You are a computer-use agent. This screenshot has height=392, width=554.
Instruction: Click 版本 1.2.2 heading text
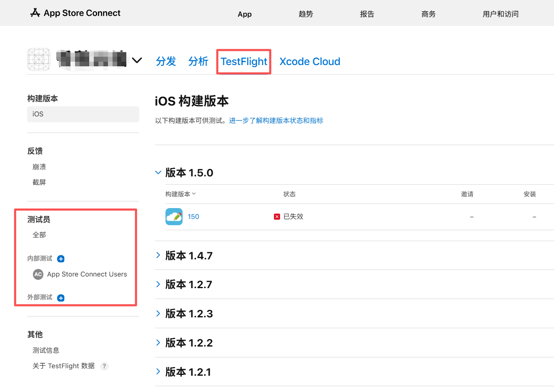click(x=189, y=343)
